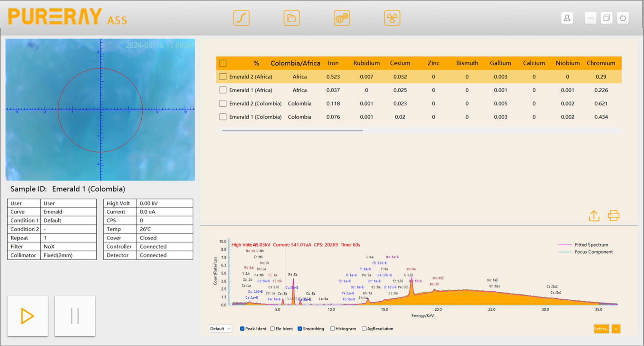Open the user account icon
The height and width of the screenshot is (346, 644).
click(567, 18)
